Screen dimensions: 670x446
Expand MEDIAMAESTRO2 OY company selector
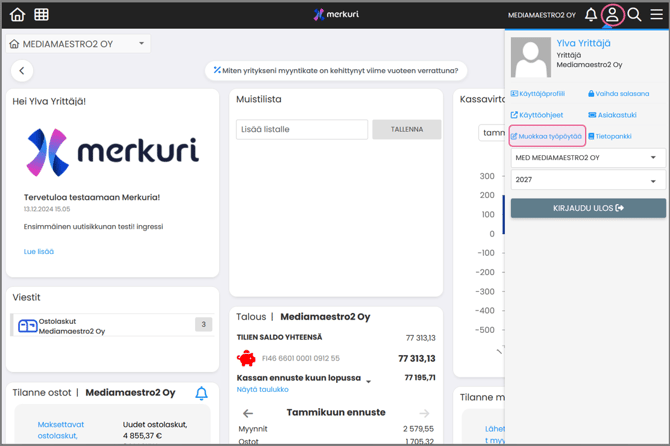coord(141,44)
